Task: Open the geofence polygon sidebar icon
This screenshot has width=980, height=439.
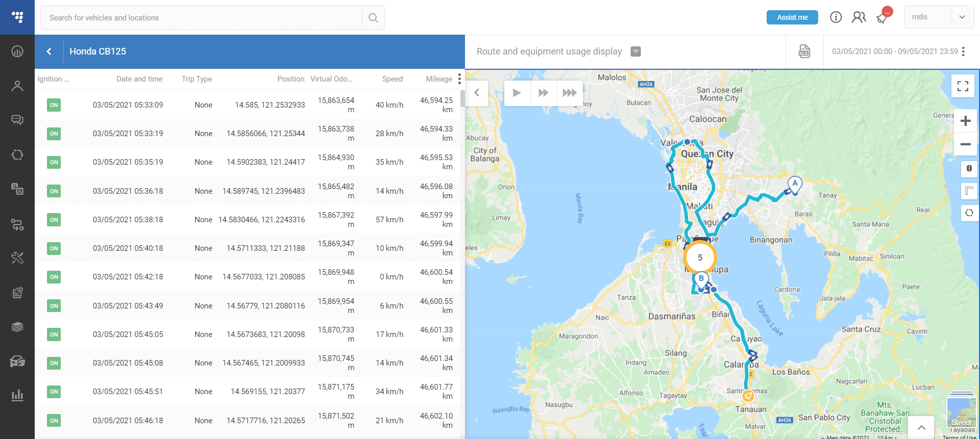Action: coord(17,154)
